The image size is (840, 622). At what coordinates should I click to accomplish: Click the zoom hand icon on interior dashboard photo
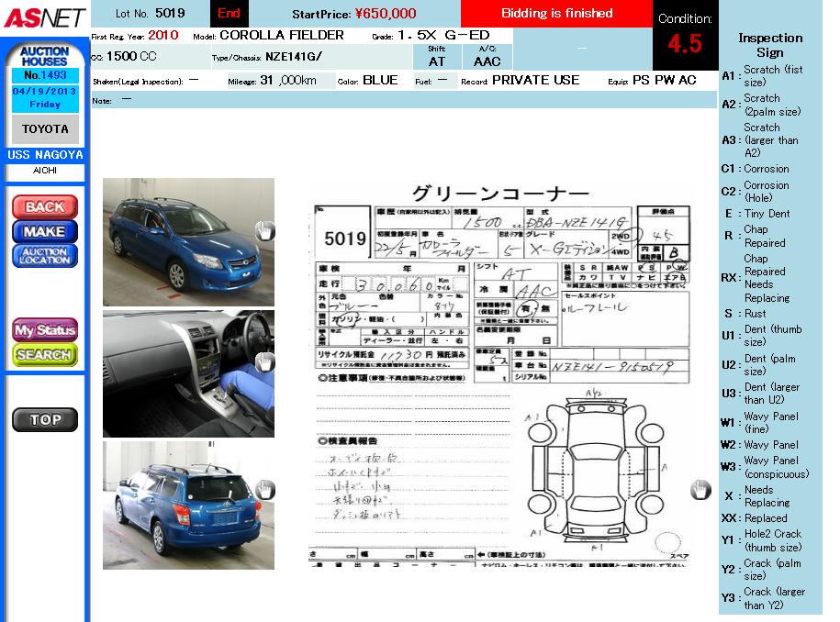pos(264,361)
